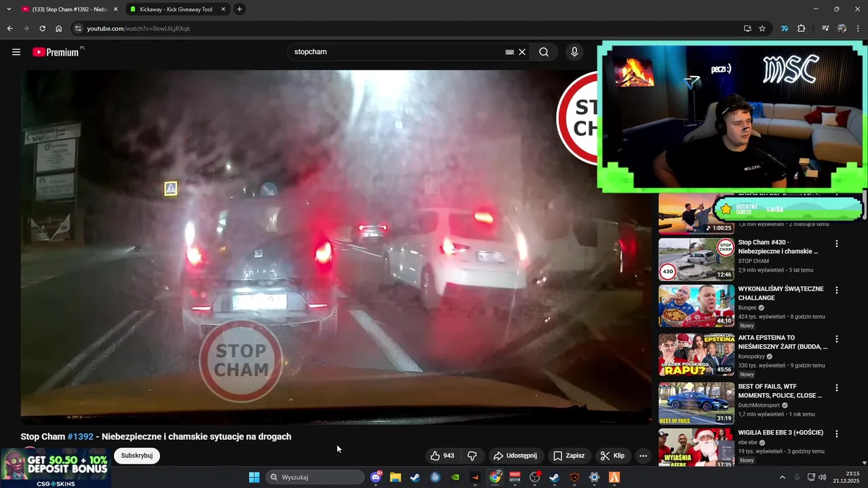This screenshot has width=868, height=488.
Task: Open the volume control in system tray
Action: pyautogui.click(x=822, y=477)
